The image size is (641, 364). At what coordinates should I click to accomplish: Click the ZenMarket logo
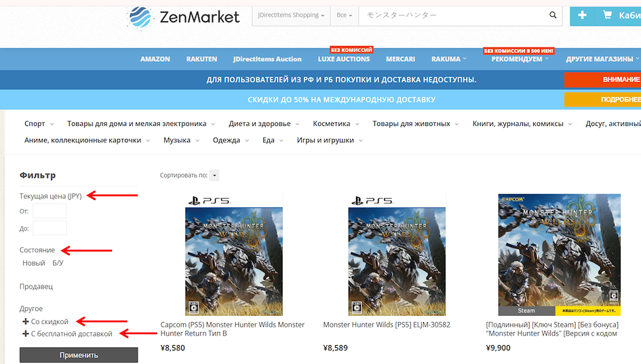183,18
